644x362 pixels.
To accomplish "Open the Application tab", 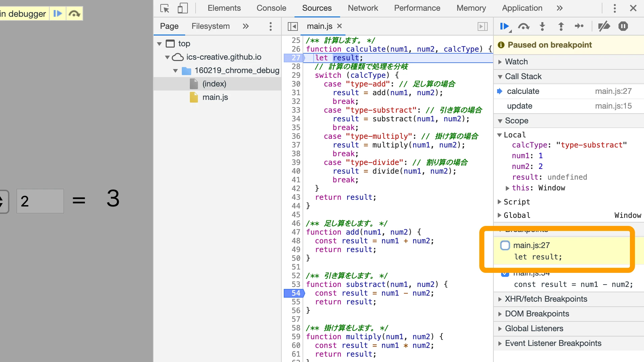I will [522, 8].
